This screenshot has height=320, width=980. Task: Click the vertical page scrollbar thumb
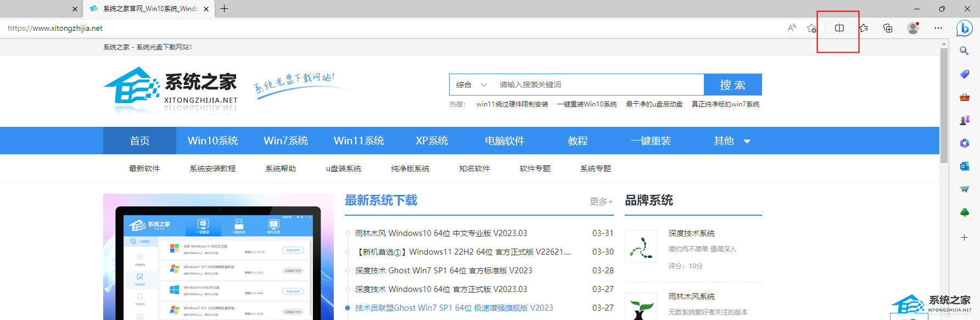[944, 104]
